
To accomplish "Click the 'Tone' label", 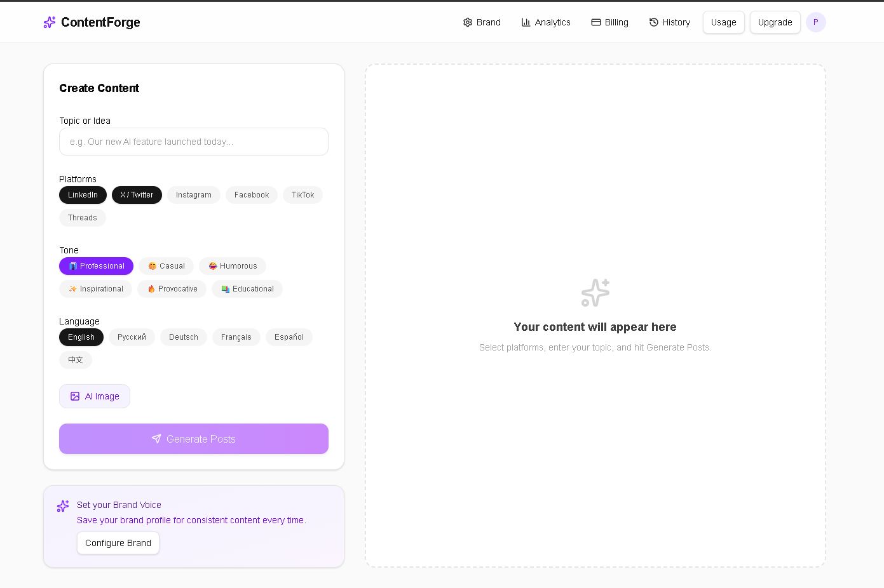I will pyautogui.click(x=69, y=250).
